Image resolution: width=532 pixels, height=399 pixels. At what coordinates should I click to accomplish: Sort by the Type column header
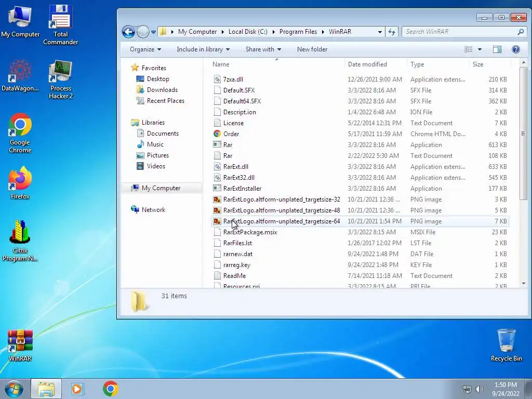(x=438, y=64)
